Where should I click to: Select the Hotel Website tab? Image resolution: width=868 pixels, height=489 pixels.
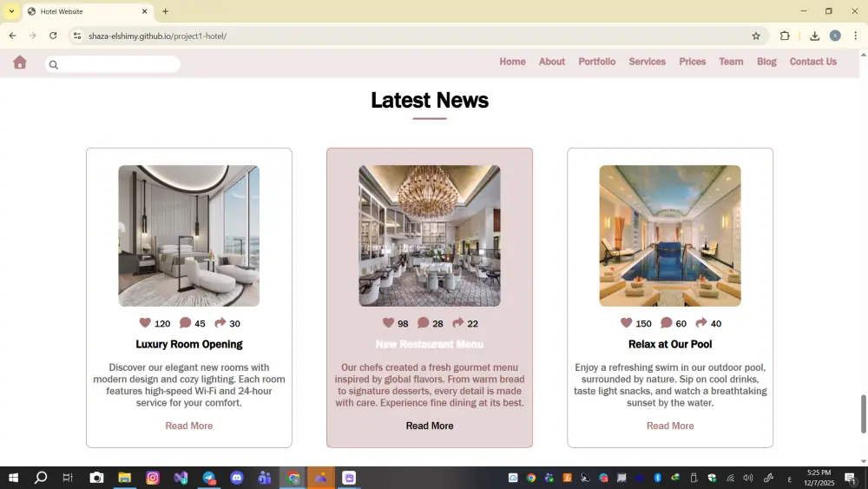pyautogui.click(x=89, y=11)
